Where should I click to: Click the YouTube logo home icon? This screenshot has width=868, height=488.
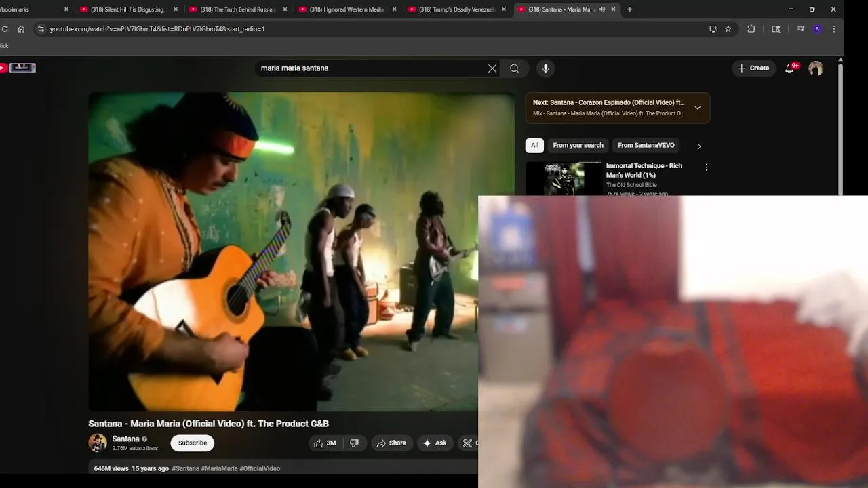(19, 68)
